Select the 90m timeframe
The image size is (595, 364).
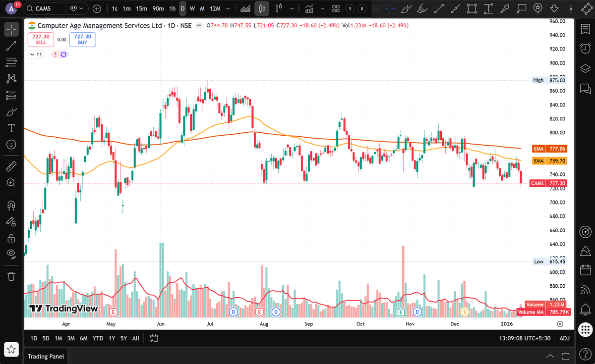pyautogui.click(x=158, y=8)
